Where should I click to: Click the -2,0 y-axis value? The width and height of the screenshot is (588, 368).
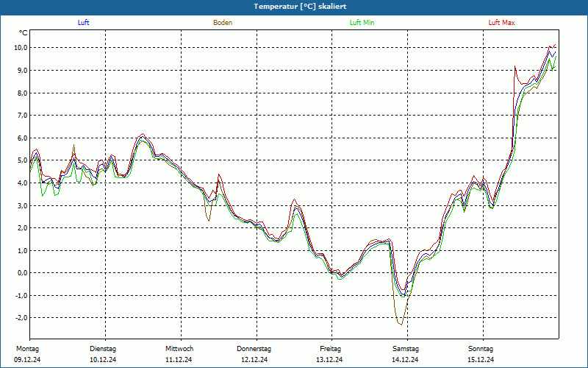22,318
